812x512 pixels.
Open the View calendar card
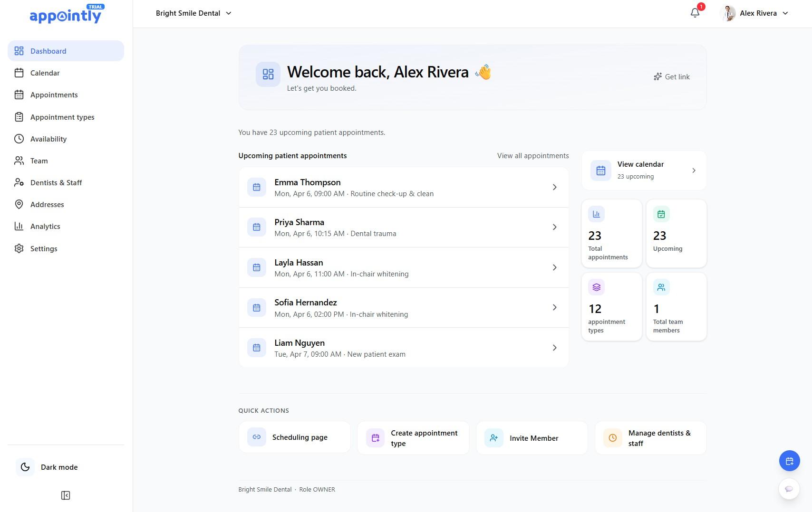tap(644, 170)
